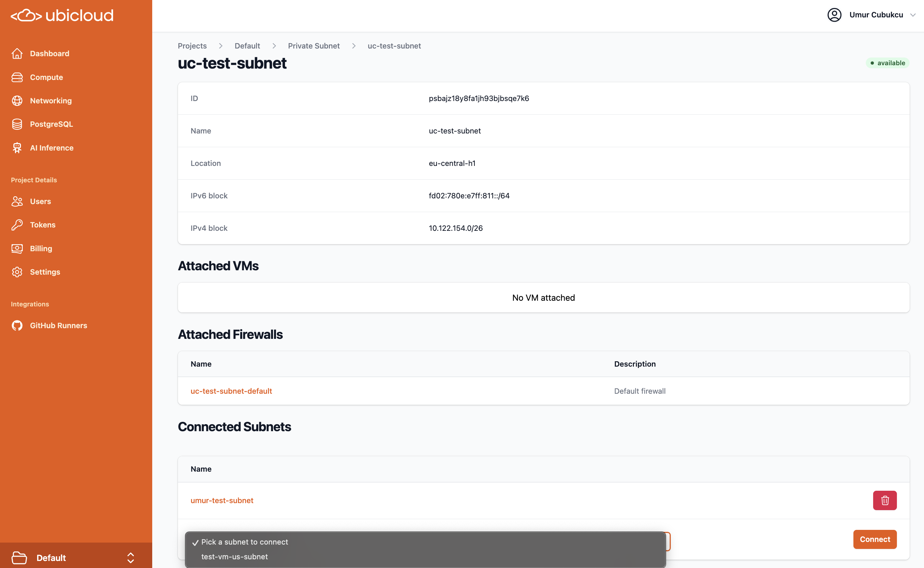Viewport: 924px width, 568px height.
Task: Follow the umur-test-subnet link
Action: coord(221,500)
